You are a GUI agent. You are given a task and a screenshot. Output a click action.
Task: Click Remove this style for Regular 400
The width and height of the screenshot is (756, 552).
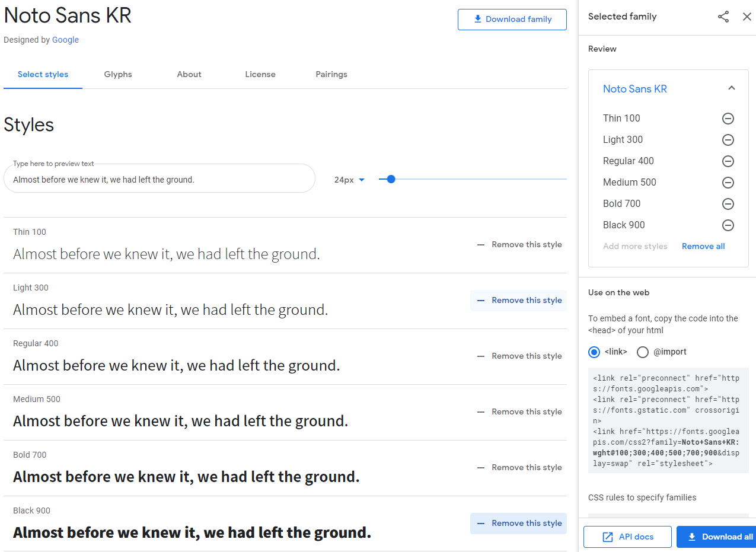tap(519, 356)
